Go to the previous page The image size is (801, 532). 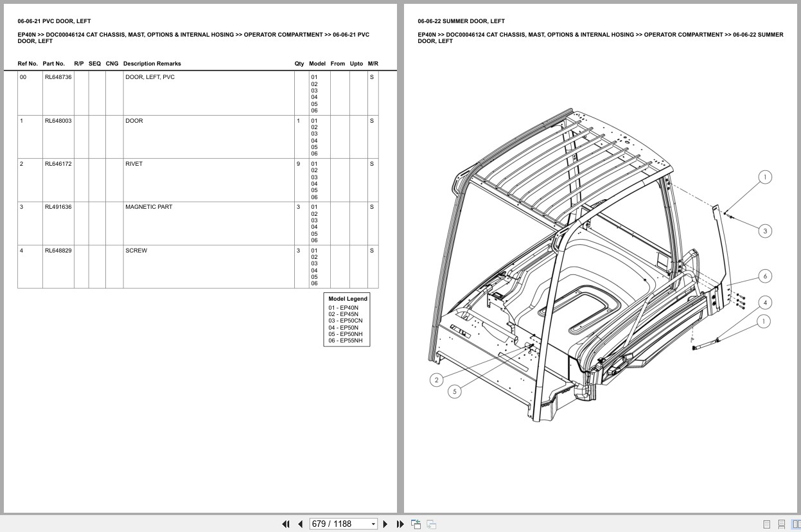pos(300,524)
